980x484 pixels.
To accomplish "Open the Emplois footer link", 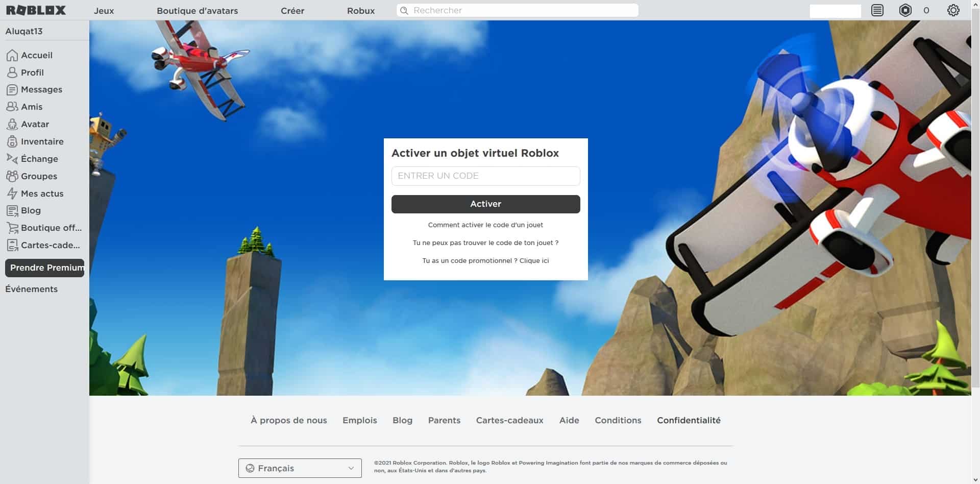I will pyautogui.click(x=360, y=420).
